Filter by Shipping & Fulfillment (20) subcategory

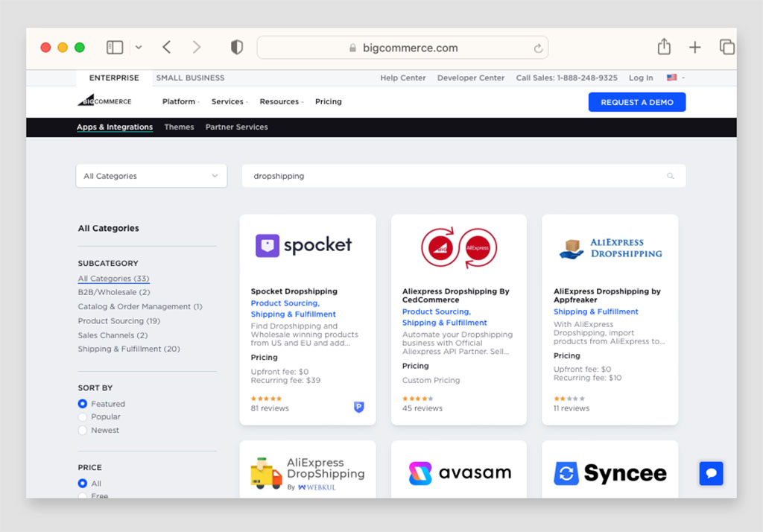[x=129, y=349]
